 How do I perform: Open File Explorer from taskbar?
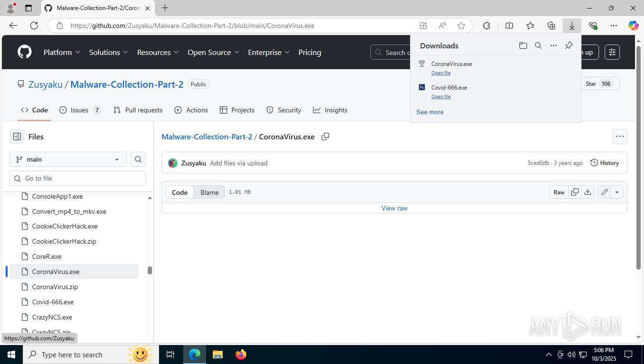[217, 355]
